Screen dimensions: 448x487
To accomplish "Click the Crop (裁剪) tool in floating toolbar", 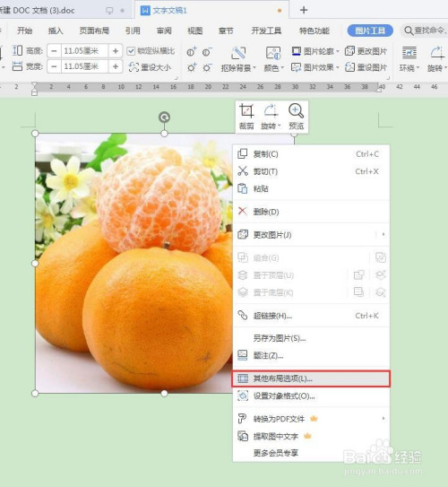I will (246, 117).
